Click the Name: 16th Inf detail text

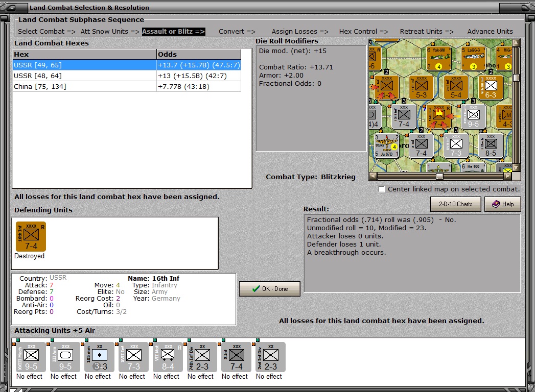153,279
